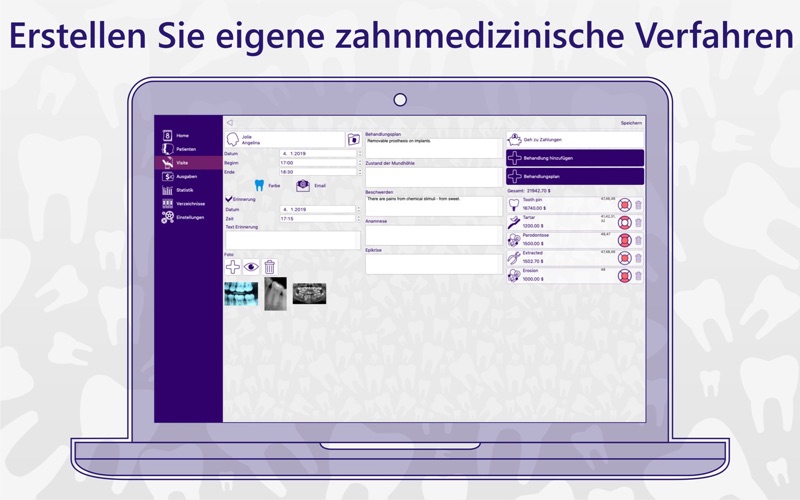Open the panoramic X-ray thumbnail
The width and height of the screenshot is (800, 500).
309,294
